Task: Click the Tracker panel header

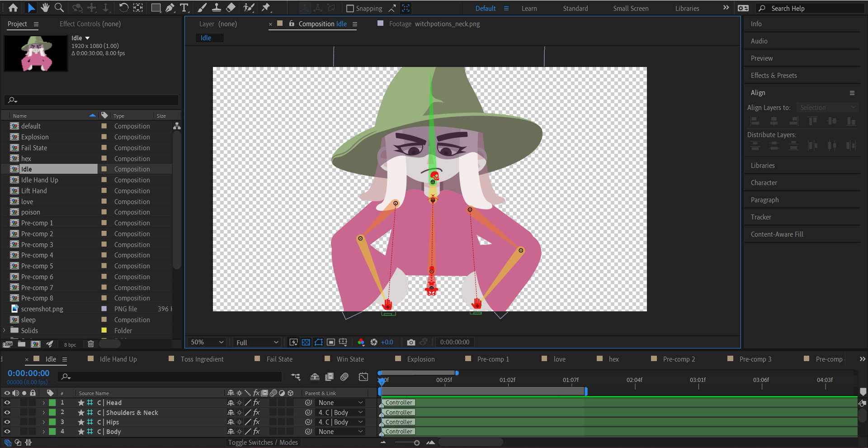Action: (761, 217)
